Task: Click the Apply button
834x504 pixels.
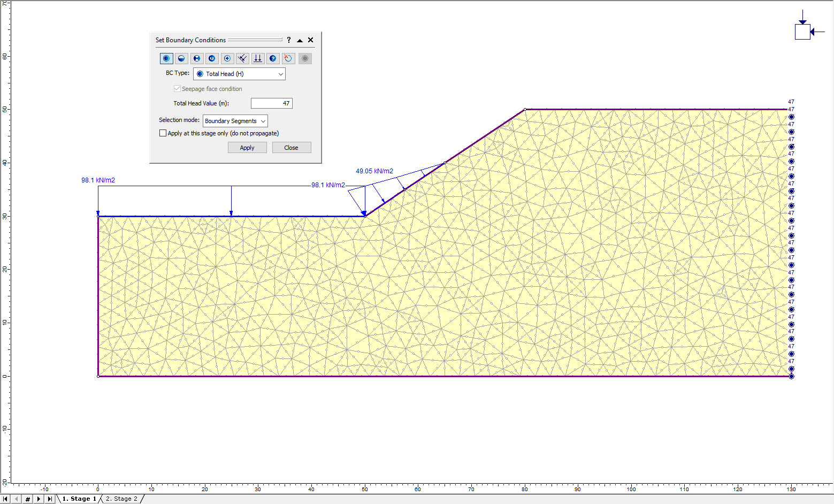Action: click(247, 147)
